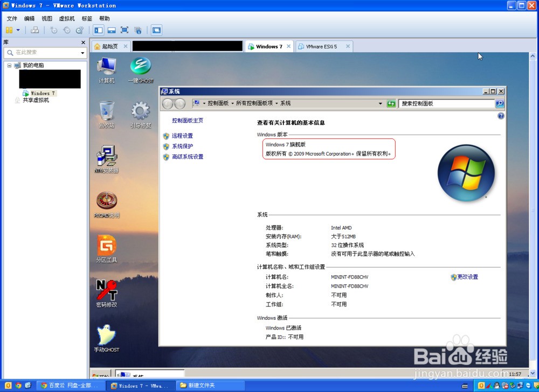
Task: Open the 帮助 menu
Action: (x=105, y=18)
